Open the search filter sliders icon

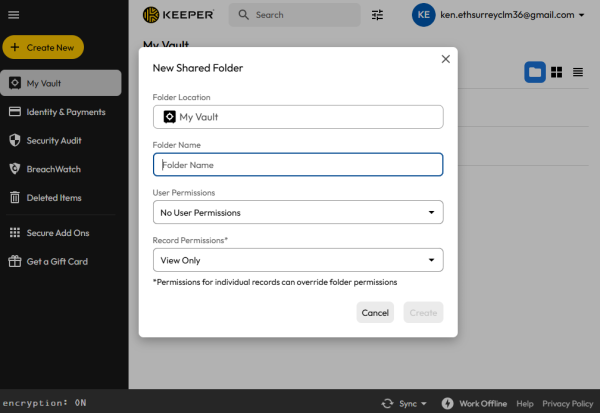tap(377, 15)
